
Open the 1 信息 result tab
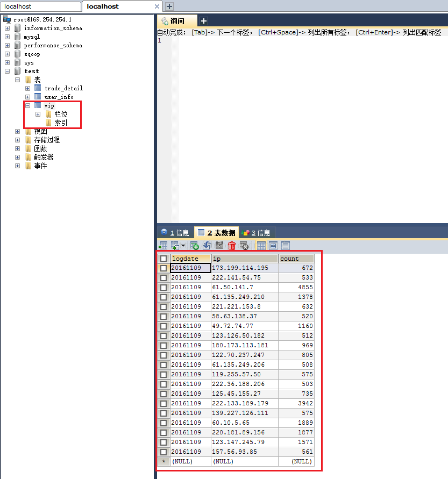pyautogui.click(x=176, y=233)
